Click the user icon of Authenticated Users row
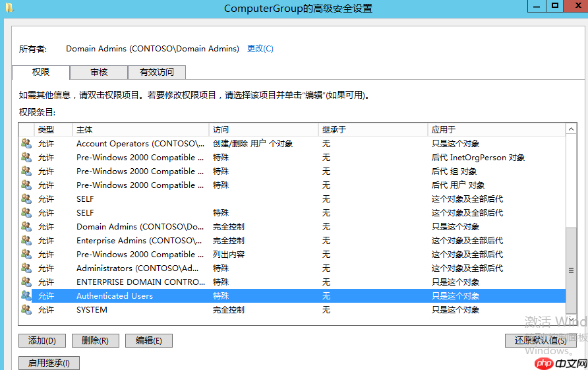This screenshot has width=588, height=370. point(26,295)
